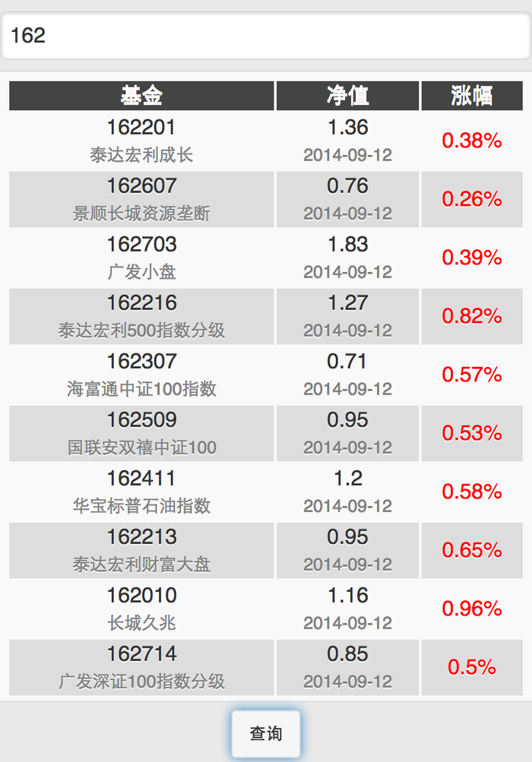
Task: Click net value 1.83 for 广发小盘
Action: (x=347, y=245)
